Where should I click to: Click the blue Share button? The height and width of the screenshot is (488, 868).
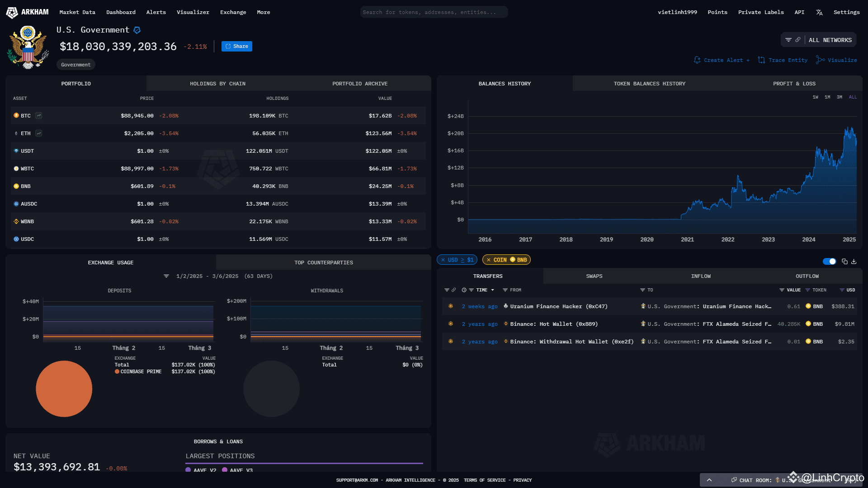coord(237,46)
